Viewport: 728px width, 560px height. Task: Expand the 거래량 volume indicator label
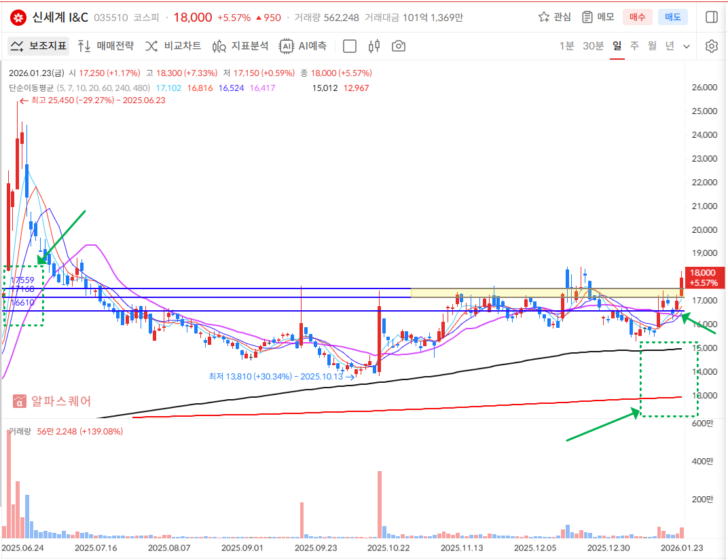[20, 432]
